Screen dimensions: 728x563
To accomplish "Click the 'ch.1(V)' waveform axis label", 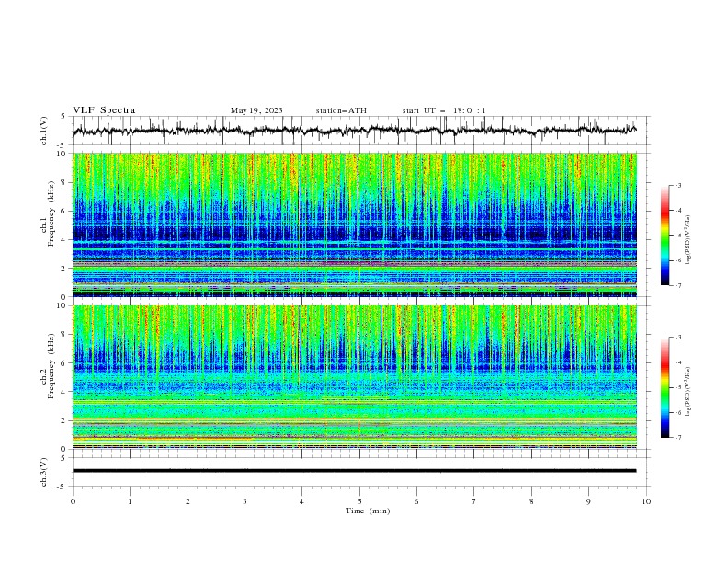I will pos(44,131).
